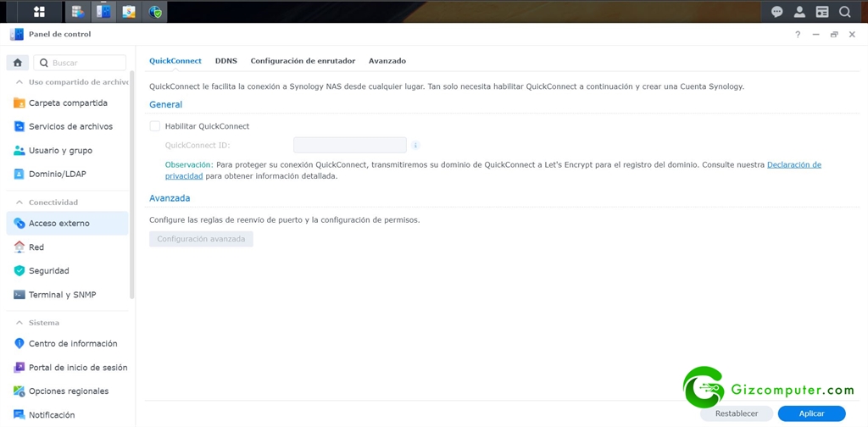This screenshot has width=868, height=427.
Task: Open the globe shield taskbar icon
Action: (x=156, y=12)
